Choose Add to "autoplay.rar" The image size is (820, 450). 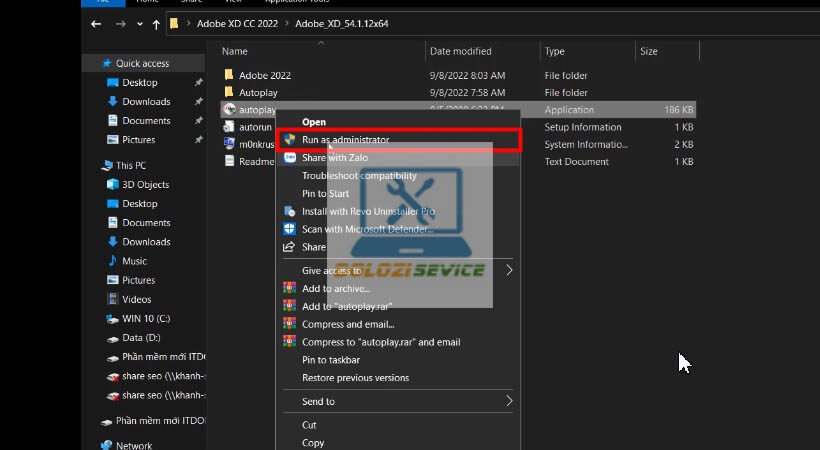[347, 307]
